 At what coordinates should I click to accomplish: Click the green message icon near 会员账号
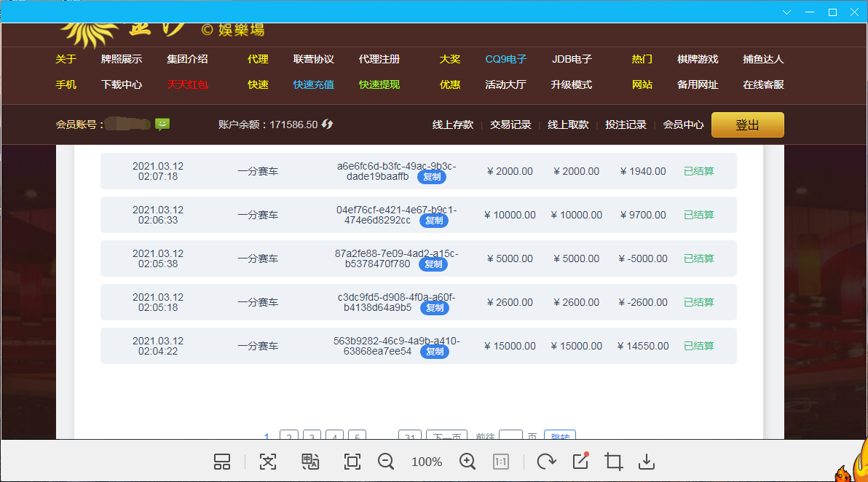[162, 125]
